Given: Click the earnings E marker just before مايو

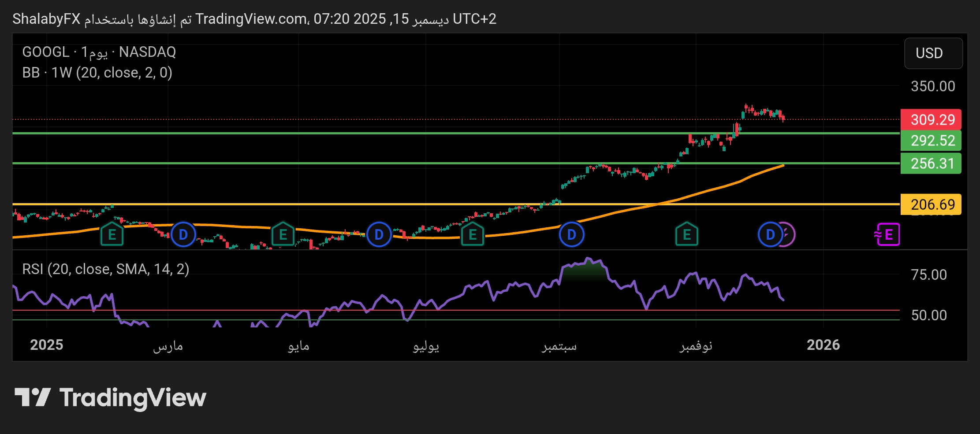Looking at the screenshot, I should (x=283, y=234).
